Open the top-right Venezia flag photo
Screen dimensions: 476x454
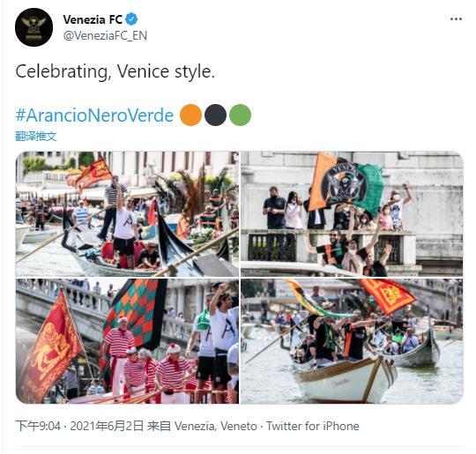(352, 214)
